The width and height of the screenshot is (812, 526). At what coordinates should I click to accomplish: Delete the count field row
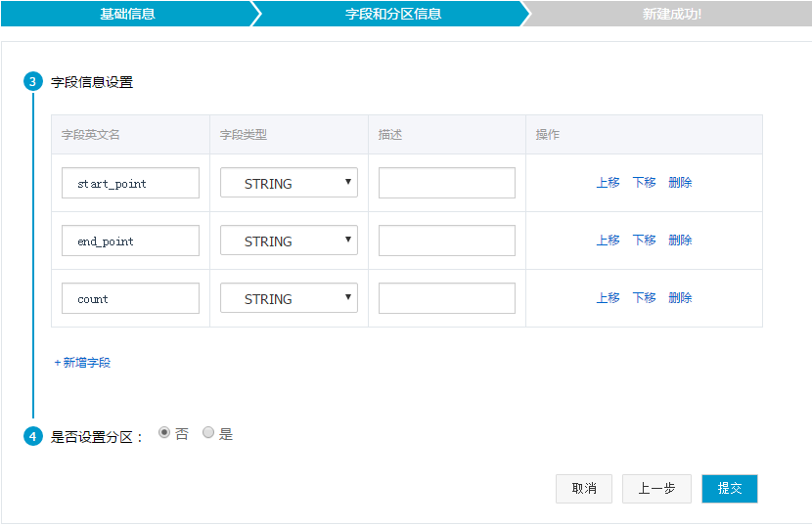click(x=680, y=298)
